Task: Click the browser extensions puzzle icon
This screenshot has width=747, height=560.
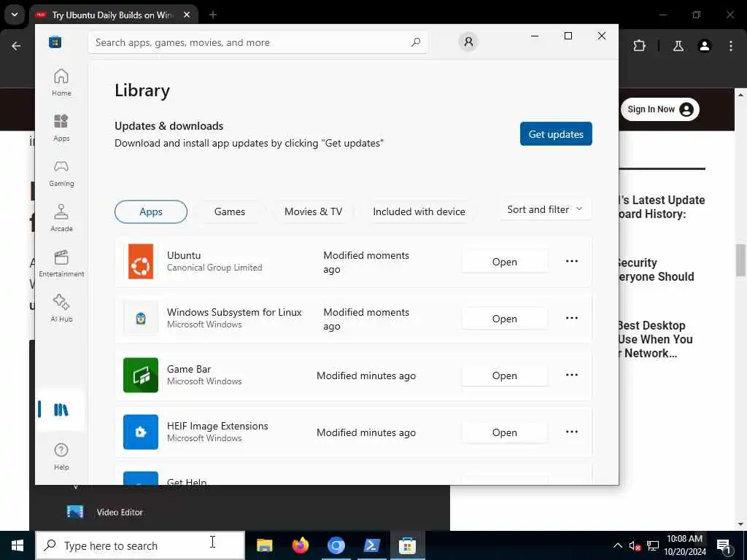Action: 639,46
